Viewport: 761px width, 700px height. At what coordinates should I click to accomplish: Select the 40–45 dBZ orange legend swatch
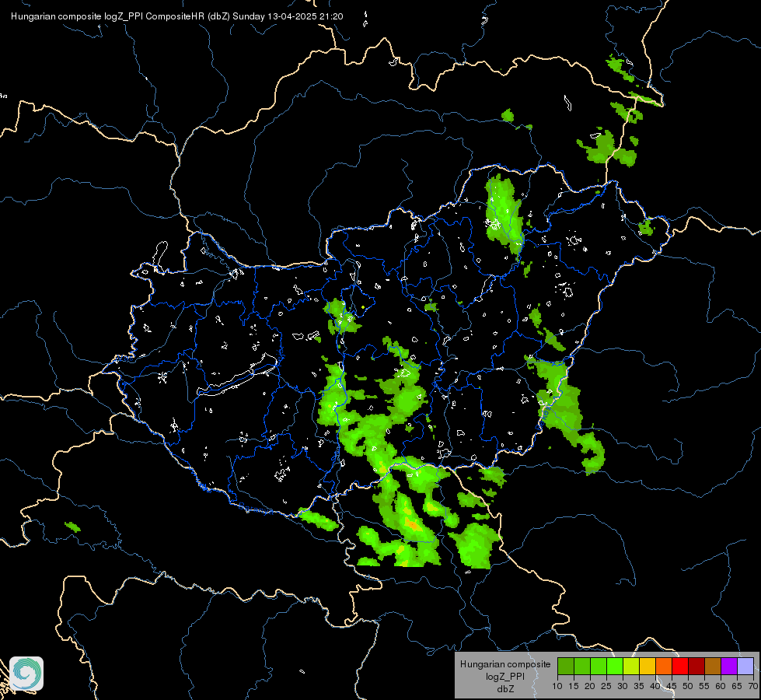coord(664,666)
